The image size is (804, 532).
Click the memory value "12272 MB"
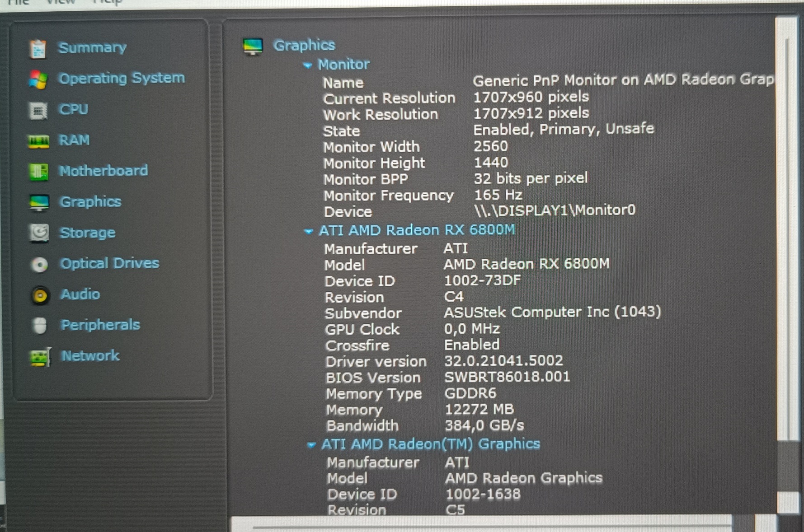[480, 410]
